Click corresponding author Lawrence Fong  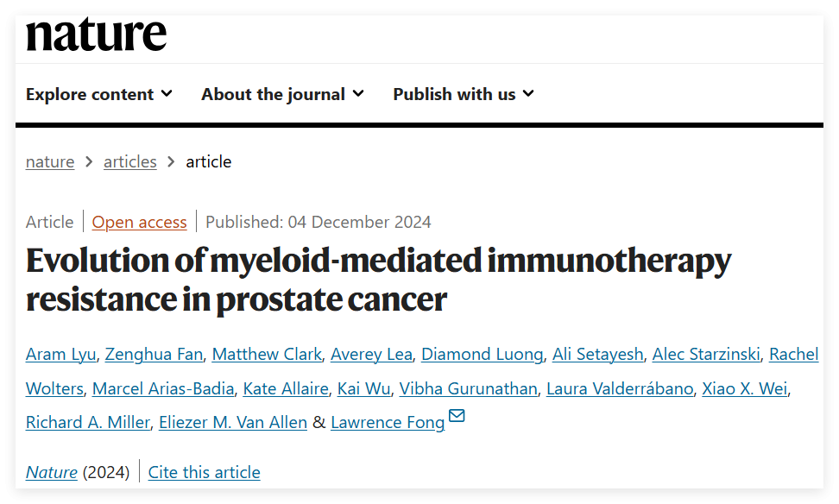(388, 422)
